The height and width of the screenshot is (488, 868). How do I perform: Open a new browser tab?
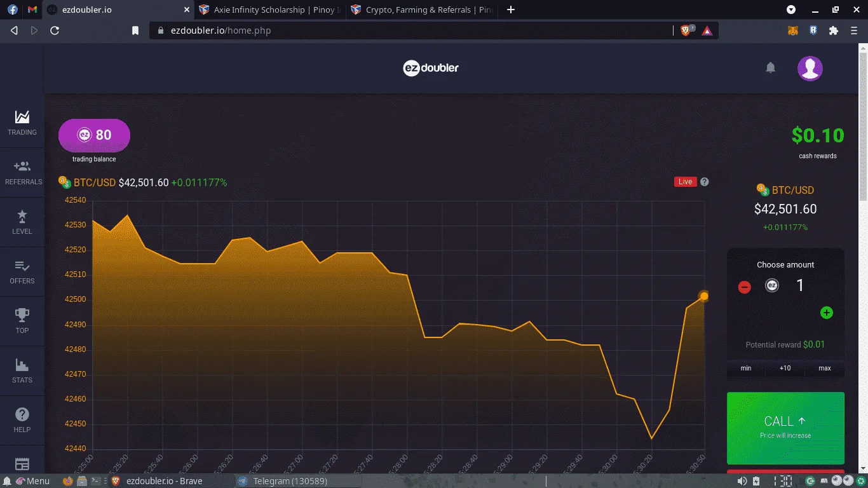511,10
